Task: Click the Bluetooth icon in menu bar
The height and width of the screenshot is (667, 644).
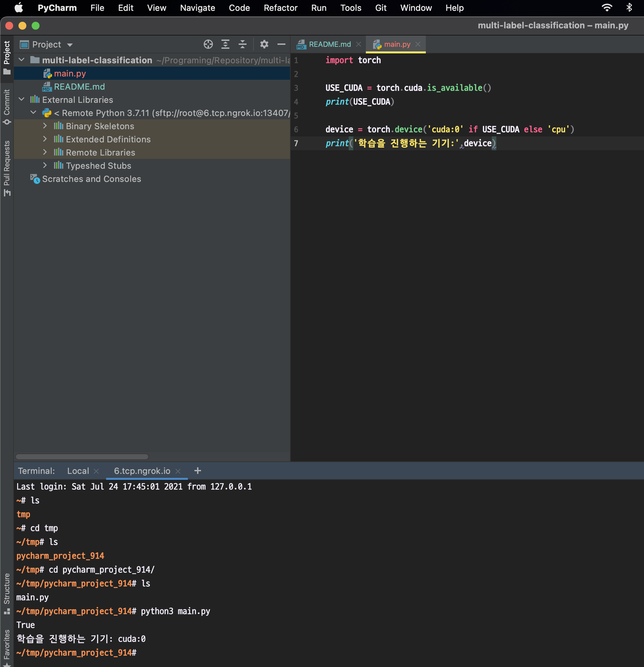Action: click(x=629, y=8)
